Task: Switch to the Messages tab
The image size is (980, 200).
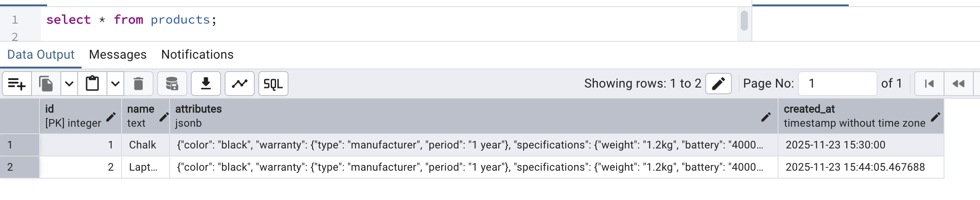Action: click(x=118, y=55)
